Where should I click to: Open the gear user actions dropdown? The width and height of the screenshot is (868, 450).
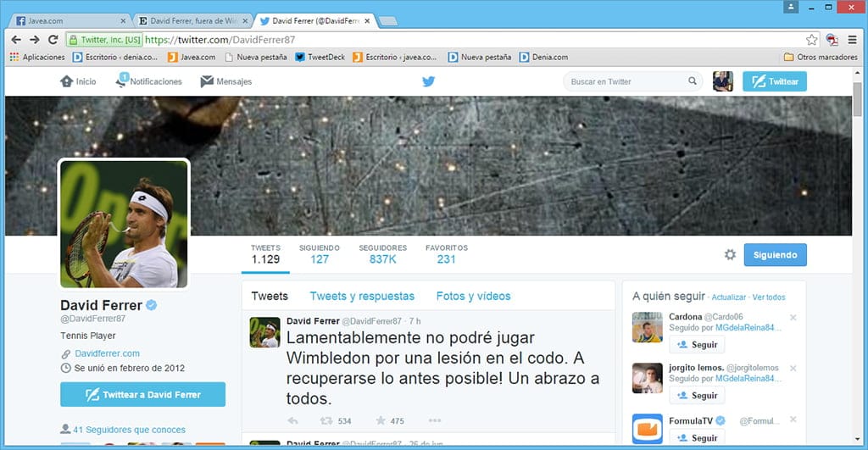(730, 254)
